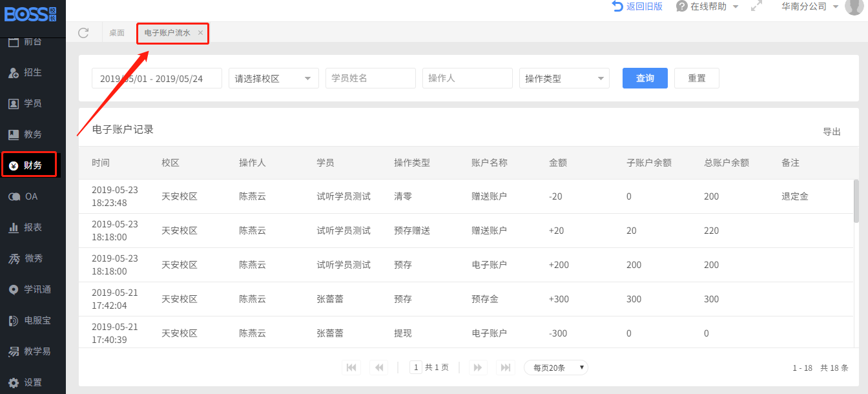Viewport: 868px width, 394px height.
Task: Click the 2019-05-23 18:23:48 time cell
Action: [115, 196]
